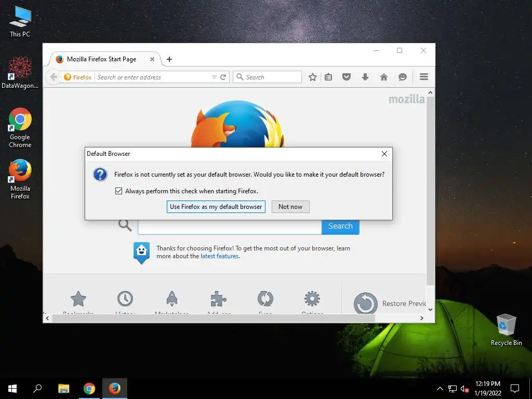
Task: Click horizontal scrollbar left arrow
Action: coord(47,318)
